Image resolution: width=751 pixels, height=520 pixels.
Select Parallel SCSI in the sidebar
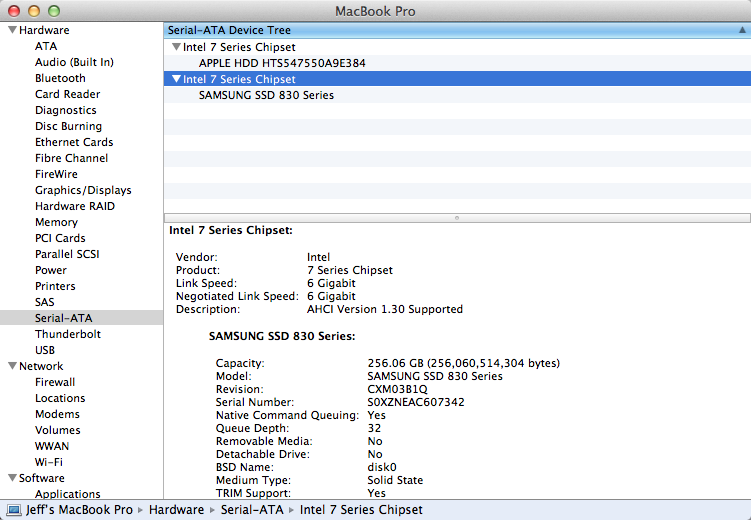(67, 254)
